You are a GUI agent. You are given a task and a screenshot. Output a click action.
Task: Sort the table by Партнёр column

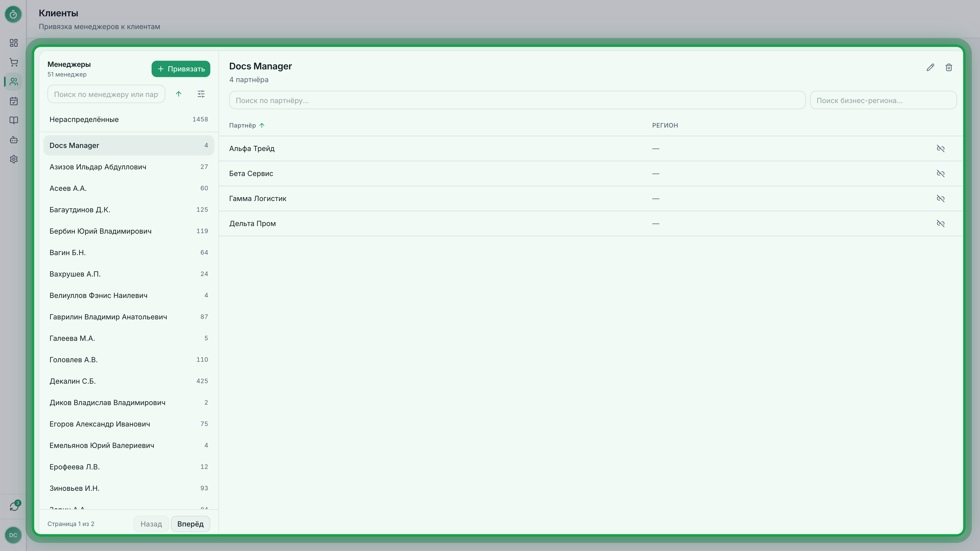point(247,126)
